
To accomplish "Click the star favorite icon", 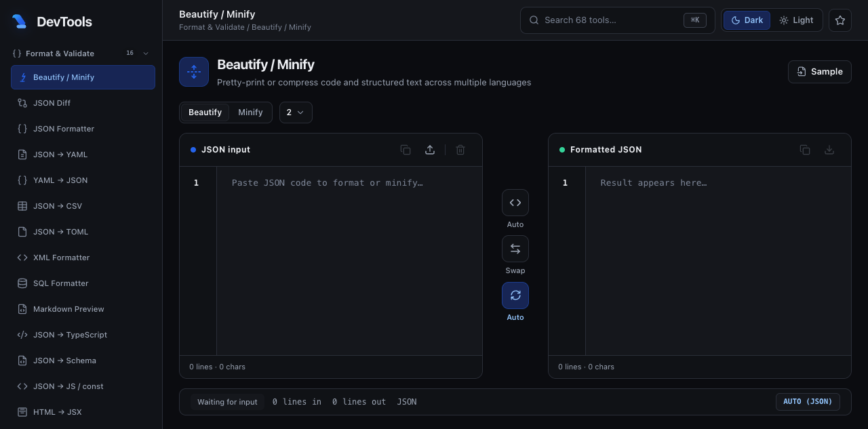I will [x=840, y=20].
